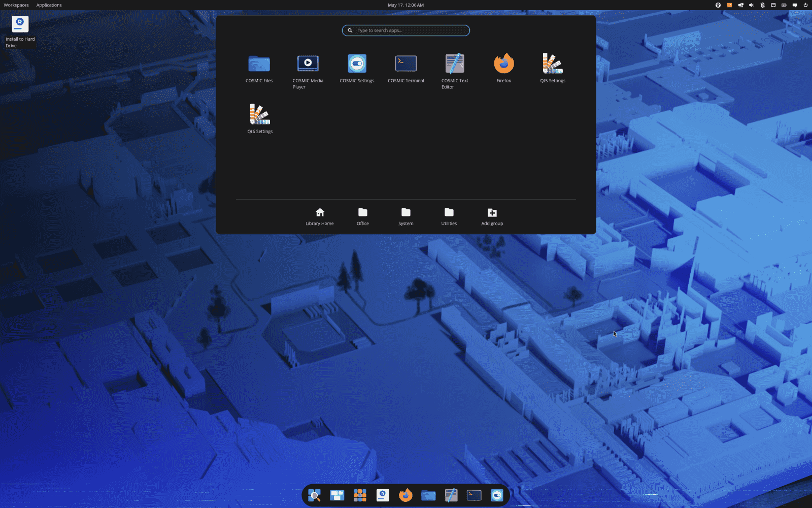The height and width of the screenshot is (508, 812).
Task: Open the Bluetooth applet in the top panel
Action: click(762, 5)
